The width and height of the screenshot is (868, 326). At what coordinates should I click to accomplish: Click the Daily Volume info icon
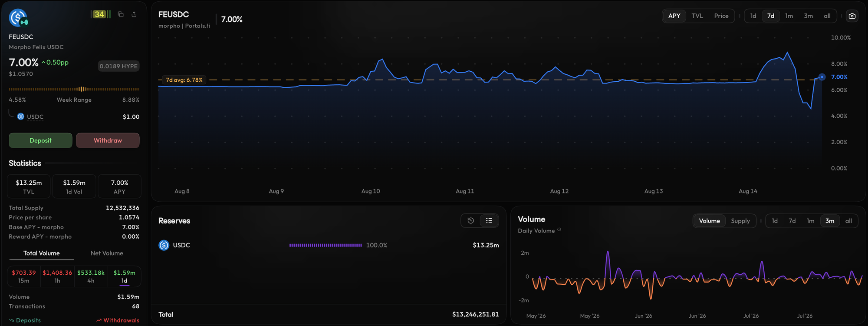559,230
